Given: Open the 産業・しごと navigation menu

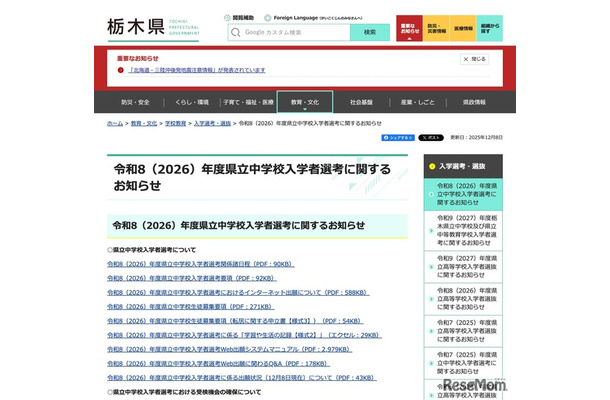Looking at the screenshot, I should (x=418, y=102).
